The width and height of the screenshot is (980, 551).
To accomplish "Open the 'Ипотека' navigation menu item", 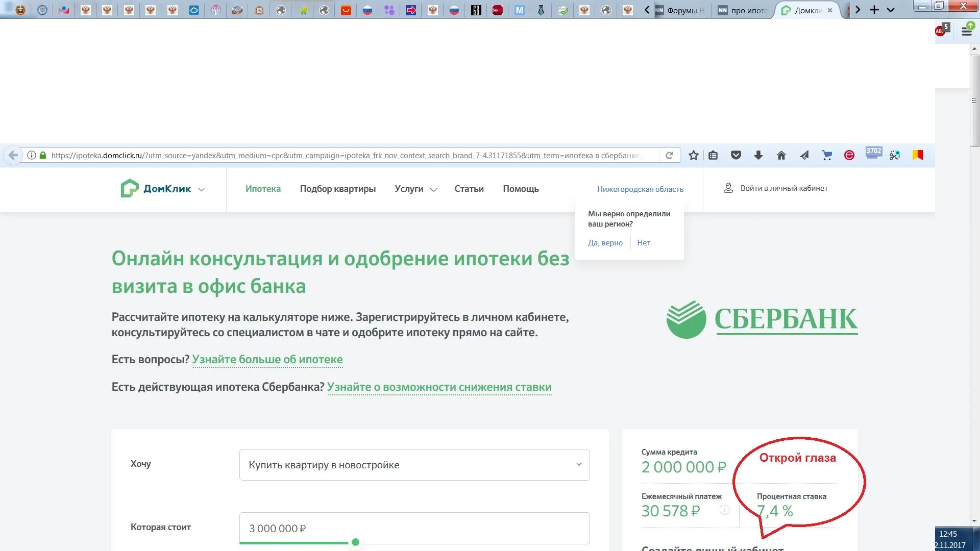I will [262, 188].
